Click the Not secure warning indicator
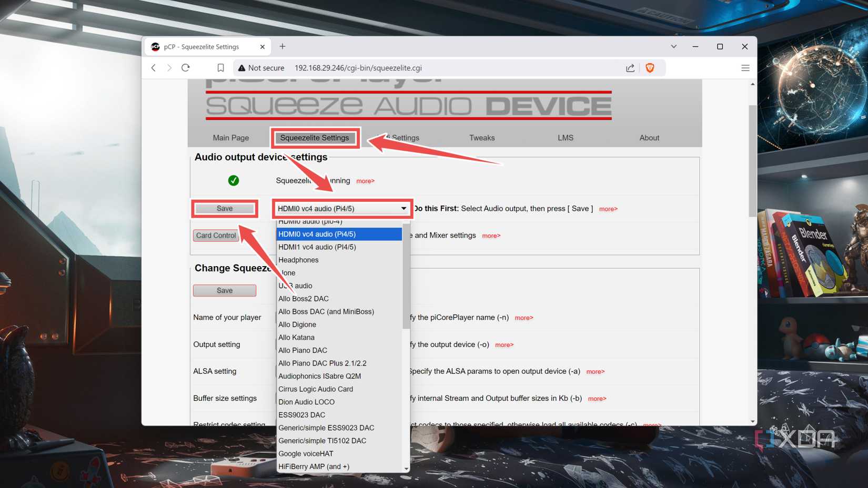The image size is (868, 488). [261, 67]
